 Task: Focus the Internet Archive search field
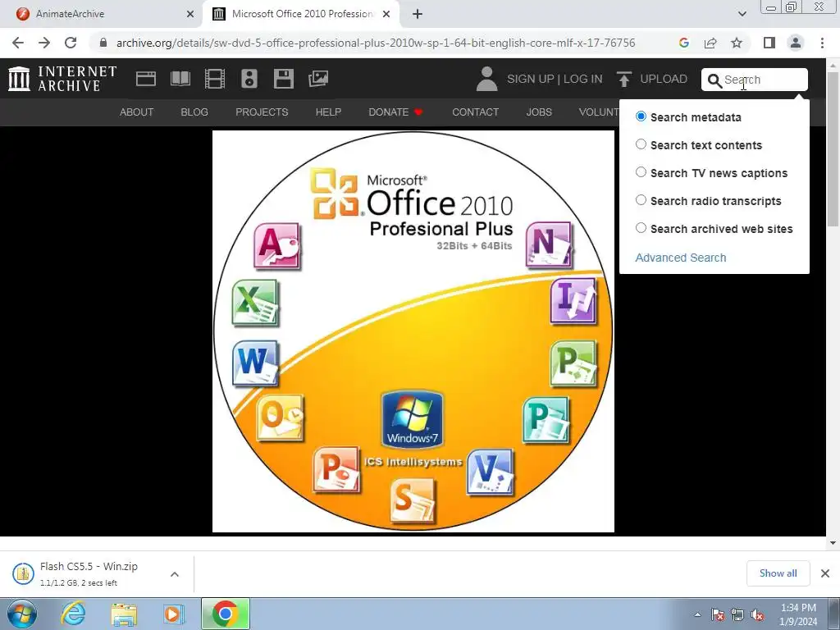[755, 80]
